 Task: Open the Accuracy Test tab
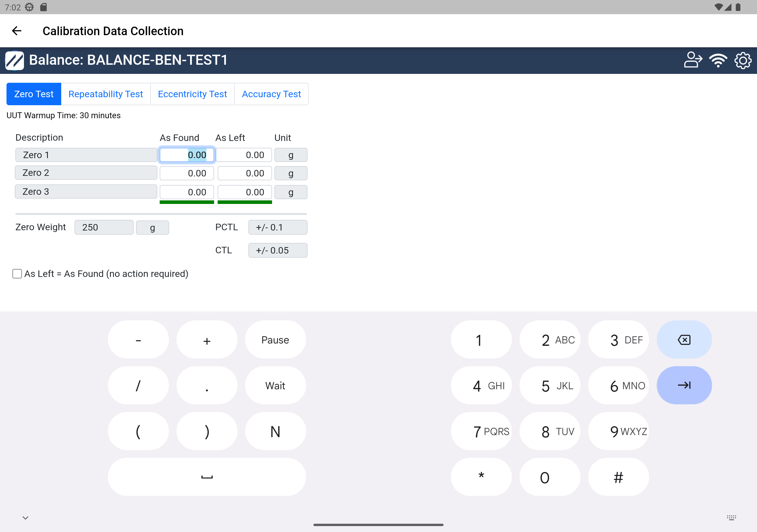(271, 94)
